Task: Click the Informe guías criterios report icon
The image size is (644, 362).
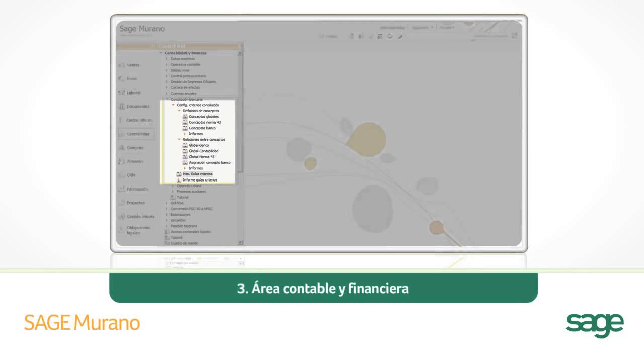Action: point(179,179)
